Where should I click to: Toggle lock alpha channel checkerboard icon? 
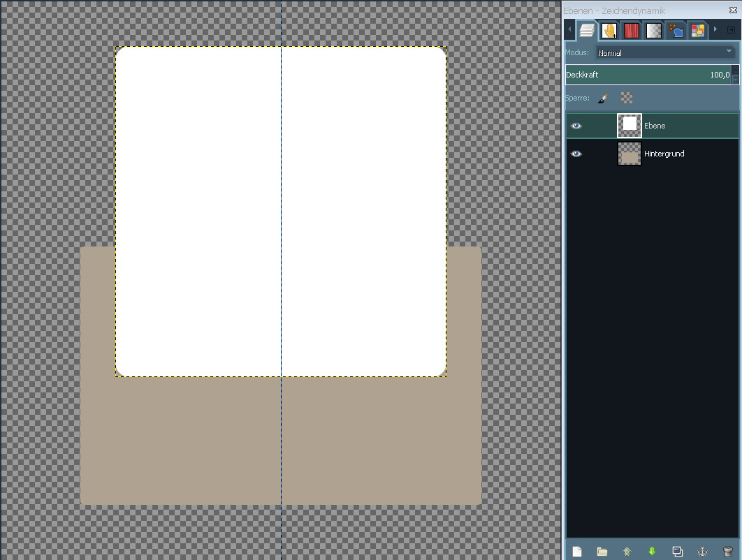(627, 98)
